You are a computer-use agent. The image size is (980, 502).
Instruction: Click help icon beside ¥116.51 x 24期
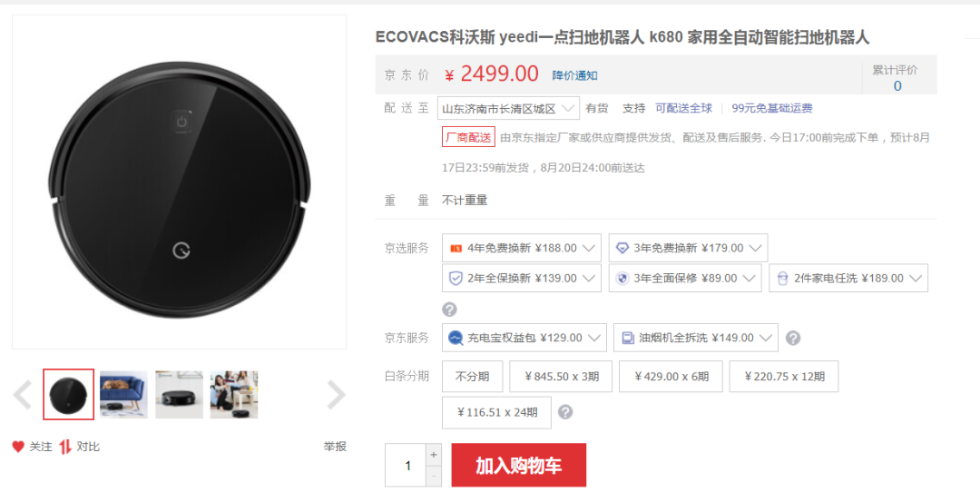(565, 413)
